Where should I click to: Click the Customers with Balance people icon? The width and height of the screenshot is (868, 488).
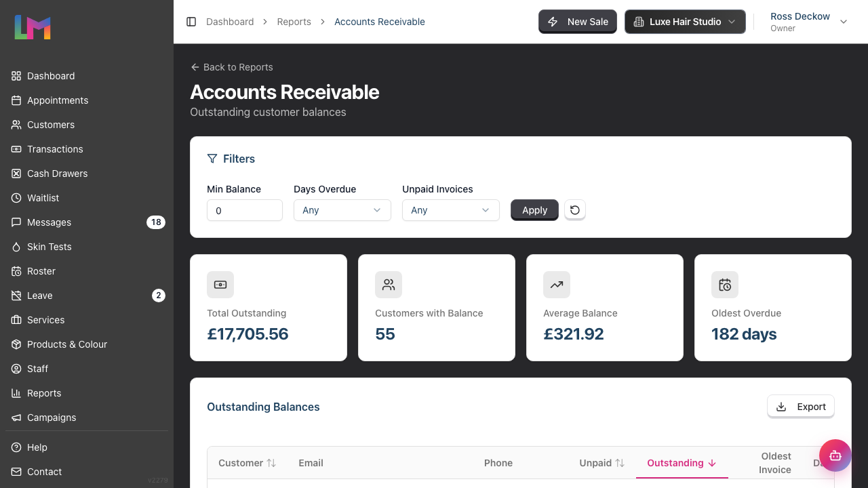click(389, 285)
